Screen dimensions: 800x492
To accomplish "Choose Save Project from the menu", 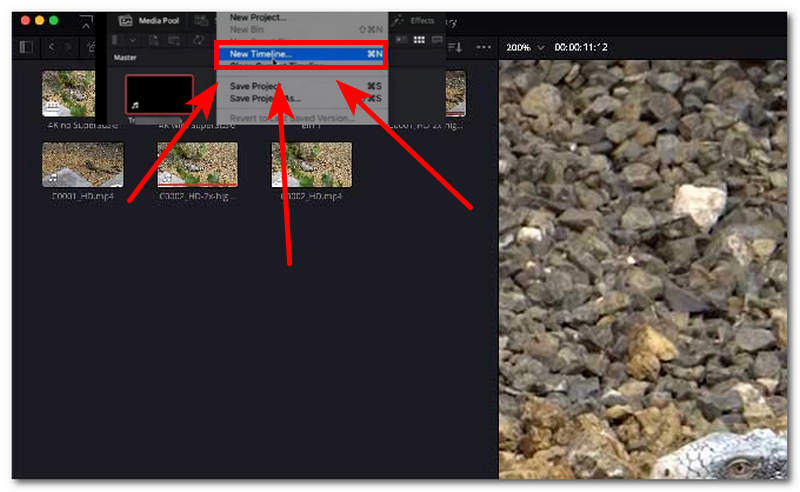I will [x=302, y=86].
